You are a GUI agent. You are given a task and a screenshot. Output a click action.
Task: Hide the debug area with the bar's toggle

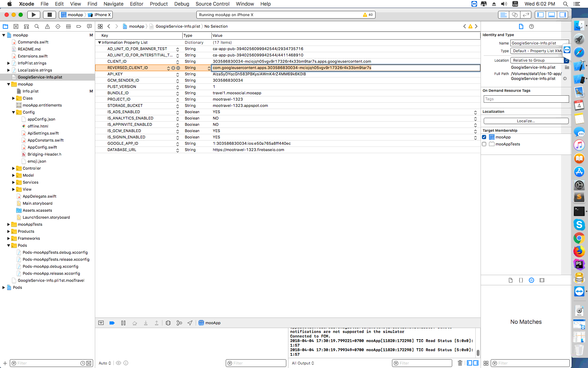(101, 323)
